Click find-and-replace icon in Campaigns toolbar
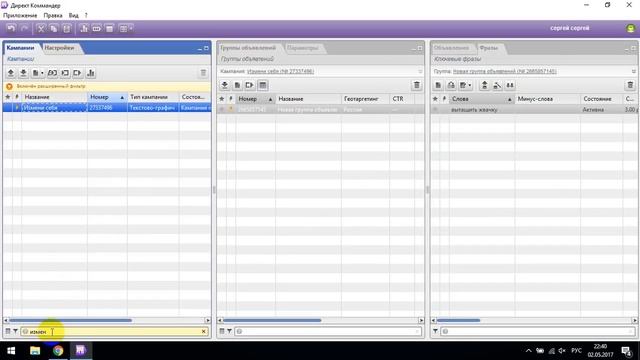This screenshot has width=640, height=360. point(52,73)
